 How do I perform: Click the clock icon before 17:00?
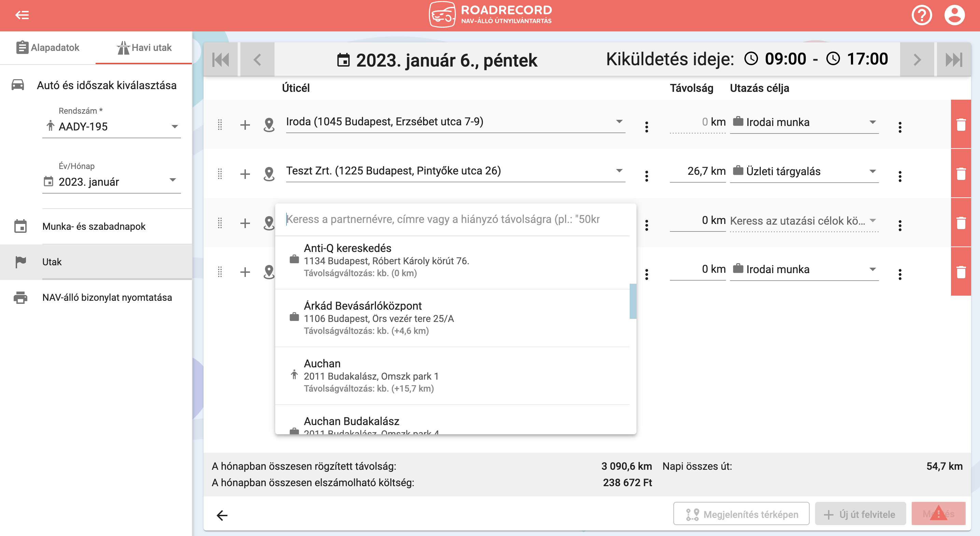click(x=833, y=59)
